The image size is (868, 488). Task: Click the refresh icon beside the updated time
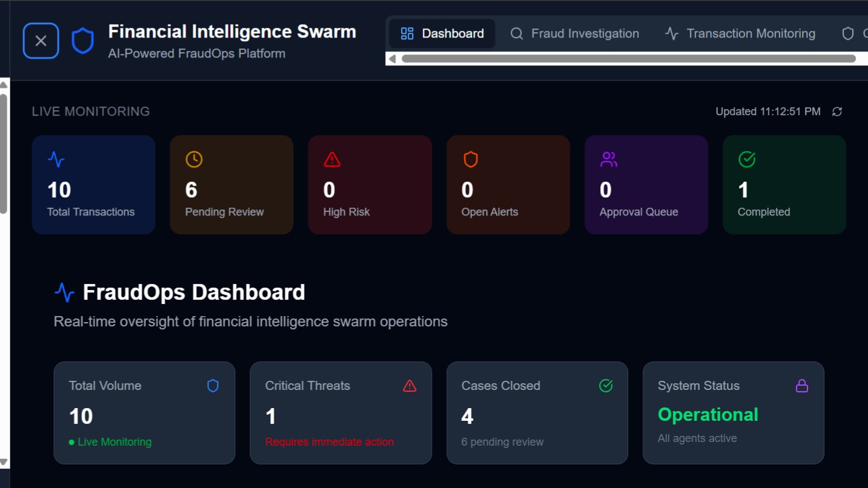point(837,111)
